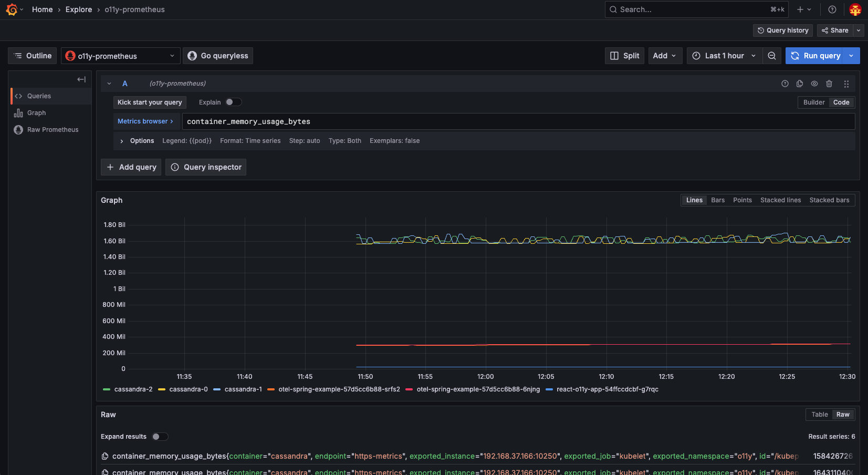Open the plus new menu in top bar
This screenshot has width=868, height=475.
(x=804, y=9)
